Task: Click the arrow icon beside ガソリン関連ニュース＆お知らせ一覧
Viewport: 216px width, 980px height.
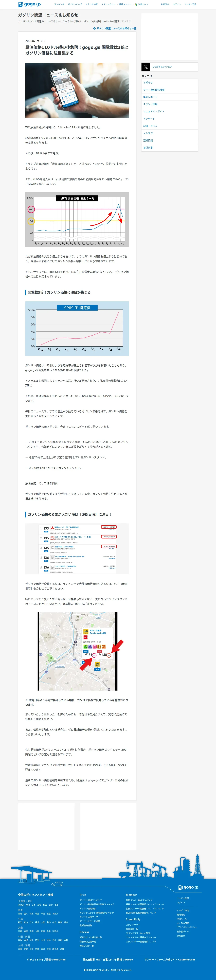Action: [94, 28]
